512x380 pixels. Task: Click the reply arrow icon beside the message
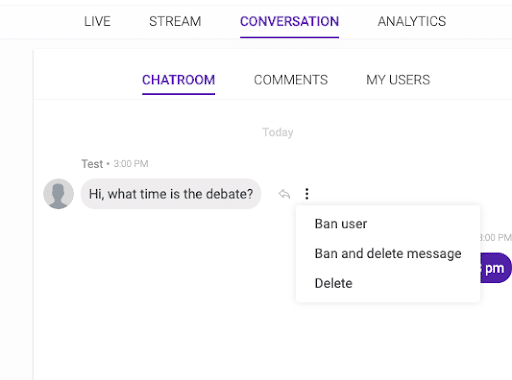pos(284,194)
